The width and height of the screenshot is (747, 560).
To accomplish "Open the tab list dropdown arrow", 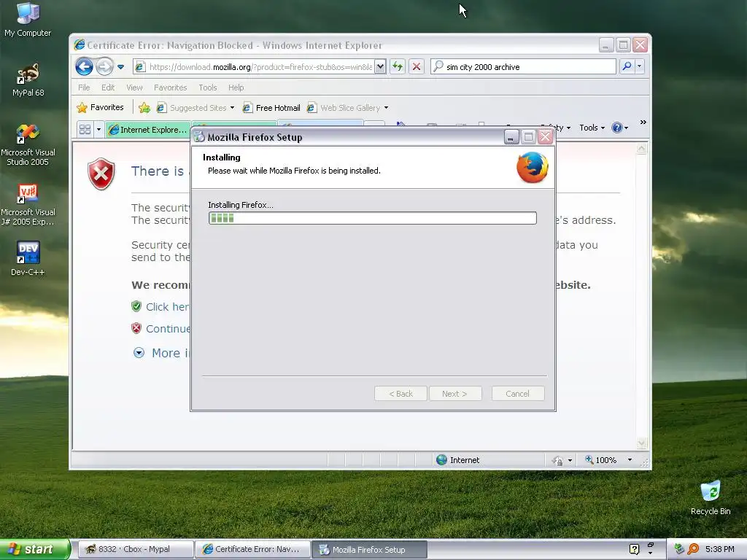I will click(x=98, y=130).
